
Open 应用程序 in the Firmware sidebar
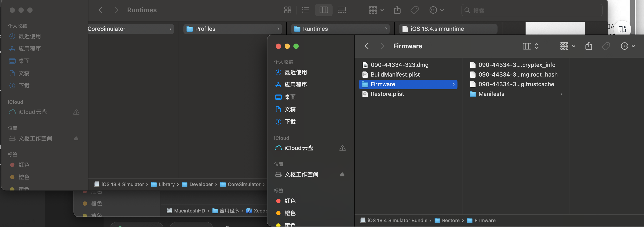click(296, 85)
